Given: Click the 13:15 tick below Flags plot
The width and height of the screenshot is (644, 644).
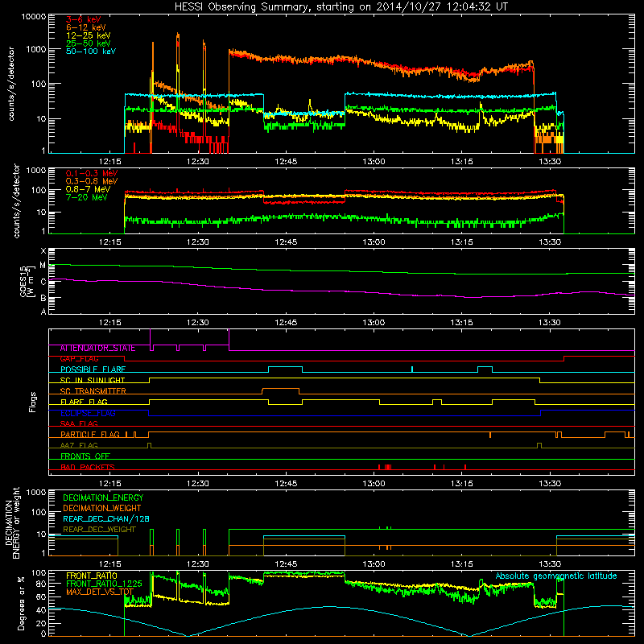Looking at the screenshot, I should pos(461,484).
